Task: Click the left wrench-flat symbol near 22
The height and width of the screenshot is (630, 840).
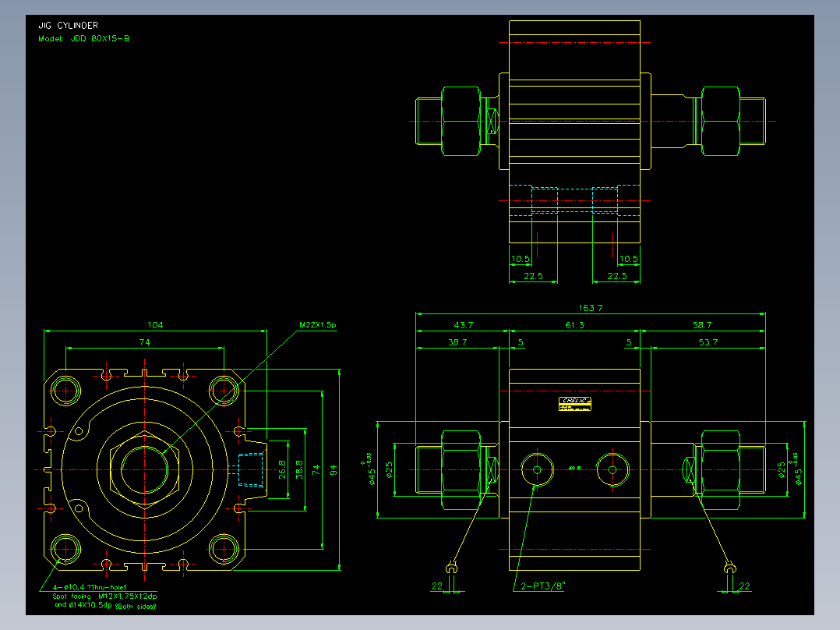Action: [452, 567]
